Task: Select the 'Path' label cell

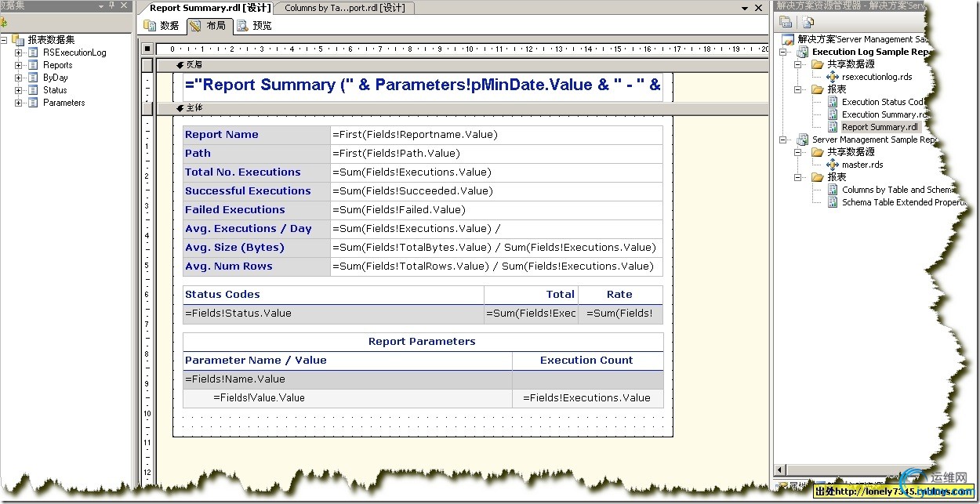Action: pyautogui.click(x=256, y=154)
